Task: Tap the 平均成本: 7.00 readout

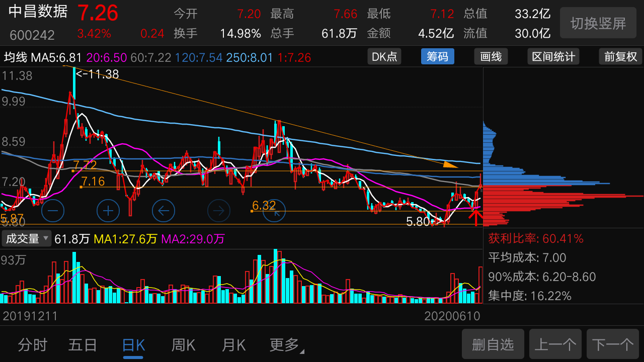Action: (527, 257)
